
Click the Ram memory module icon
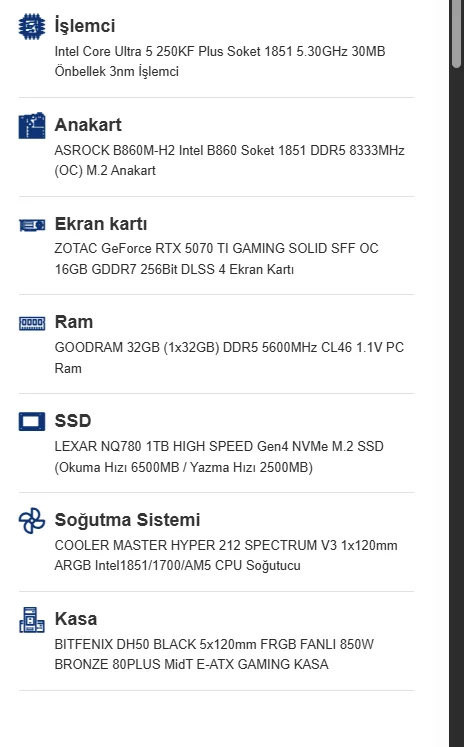point(32,324)
